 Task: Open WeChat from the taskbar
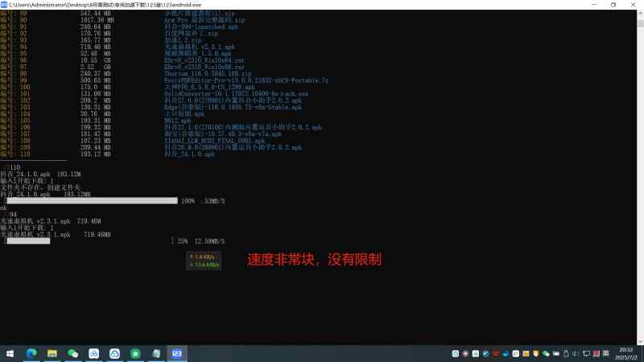(72, 353)
